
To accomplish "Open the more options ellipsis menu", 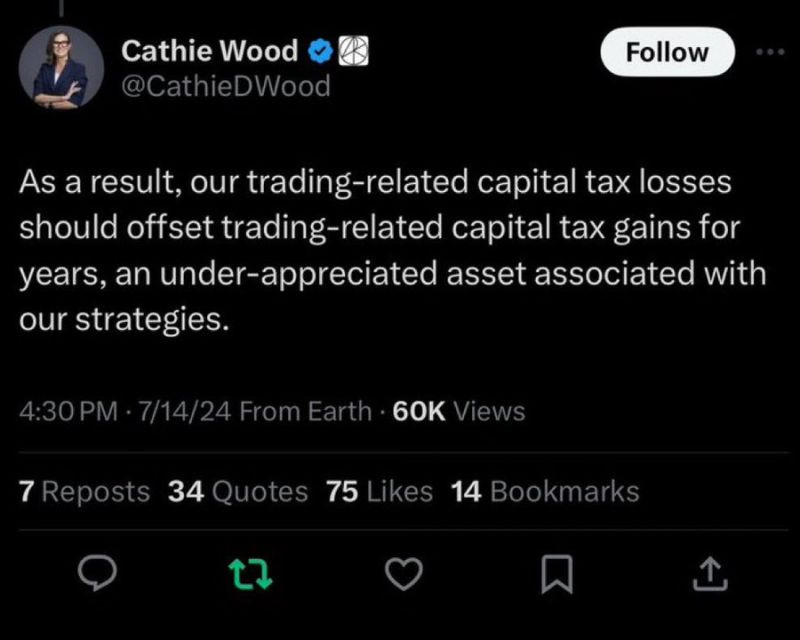I will (770, 52).
